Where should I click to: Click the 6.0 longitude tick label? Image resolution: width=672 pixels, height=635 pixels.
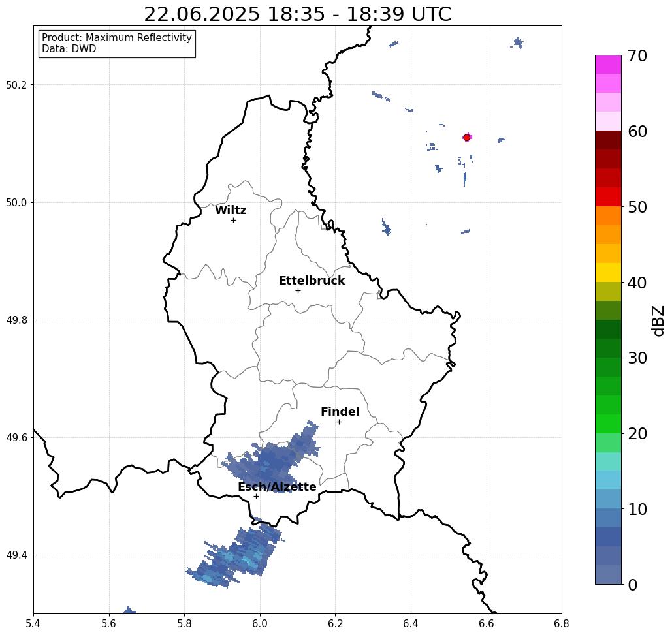coord(260,624)
